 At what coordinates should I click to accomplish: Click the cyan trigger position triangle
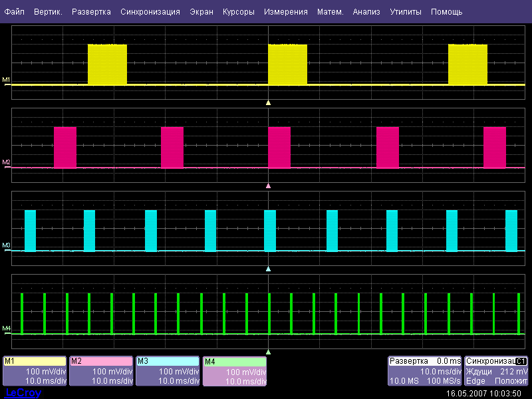pos(268,269)
